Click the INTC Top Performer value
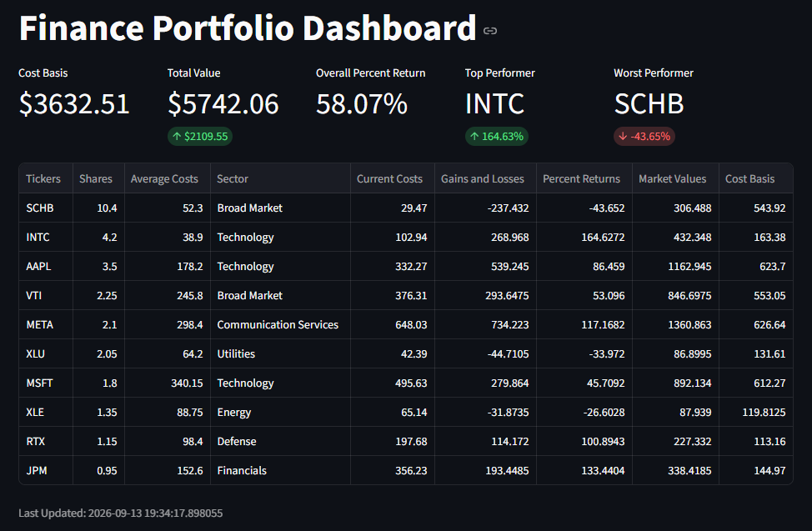 point(494,103)
